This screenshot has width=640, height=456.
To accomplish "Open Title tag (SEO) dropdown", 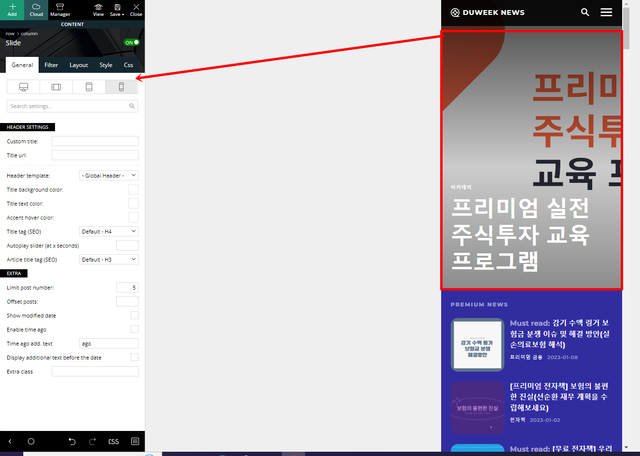I will tap(109, 231).
